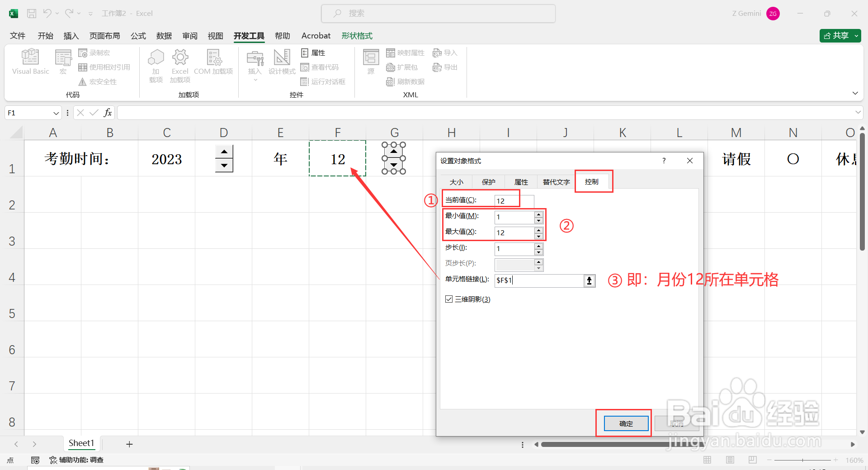Expand the formula bar
Screen dimensions: 868x470
(858, 112)
